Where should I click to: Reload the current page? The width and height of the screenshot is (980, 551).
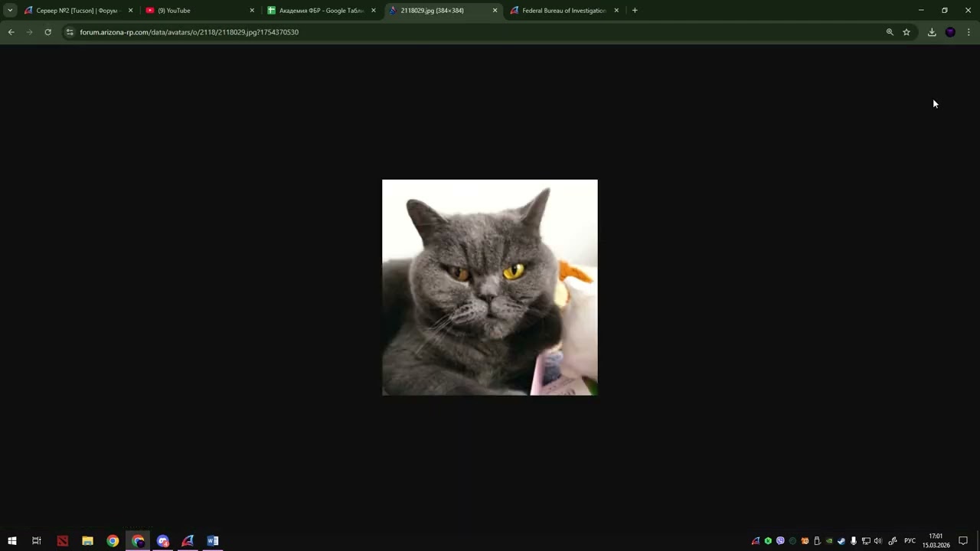(47, 32)
